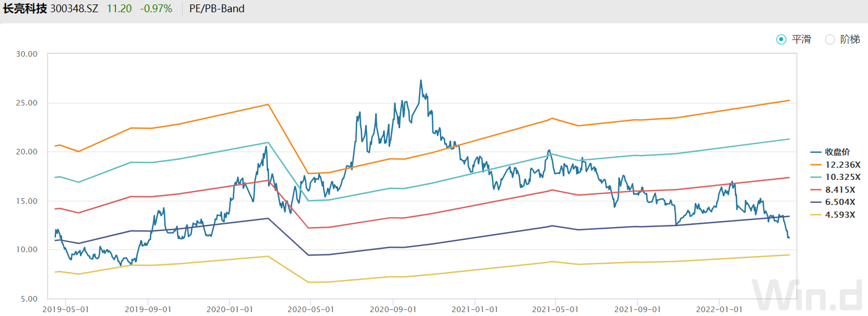Open the stock code 300348.SZ

pyautogui.click(x=74, y=9)
